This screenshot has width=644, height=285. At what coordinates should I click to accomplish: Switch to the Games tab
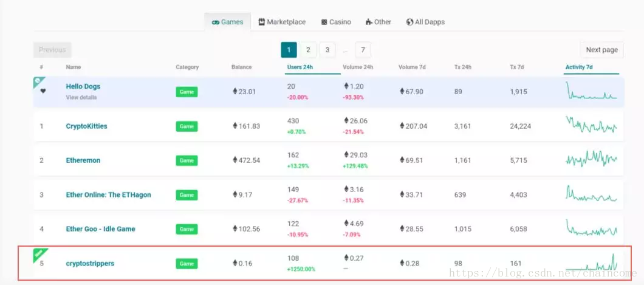click(x=228, y=22)
